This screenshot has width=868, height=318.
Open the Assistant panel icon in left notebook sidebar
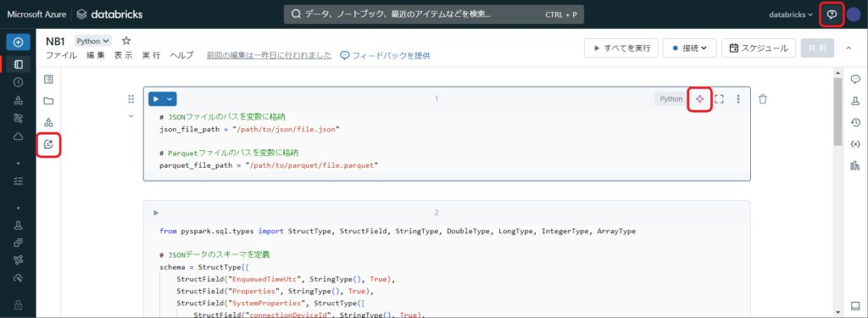(48, 144)
